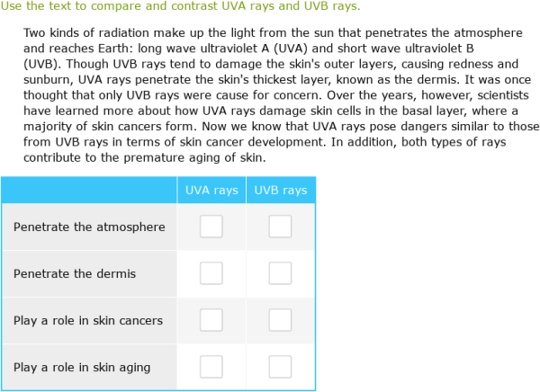Image resolution: width=540 pixels, height=392 pixels.
Task: Click the UVA rays column header
Action: [211, 191]
